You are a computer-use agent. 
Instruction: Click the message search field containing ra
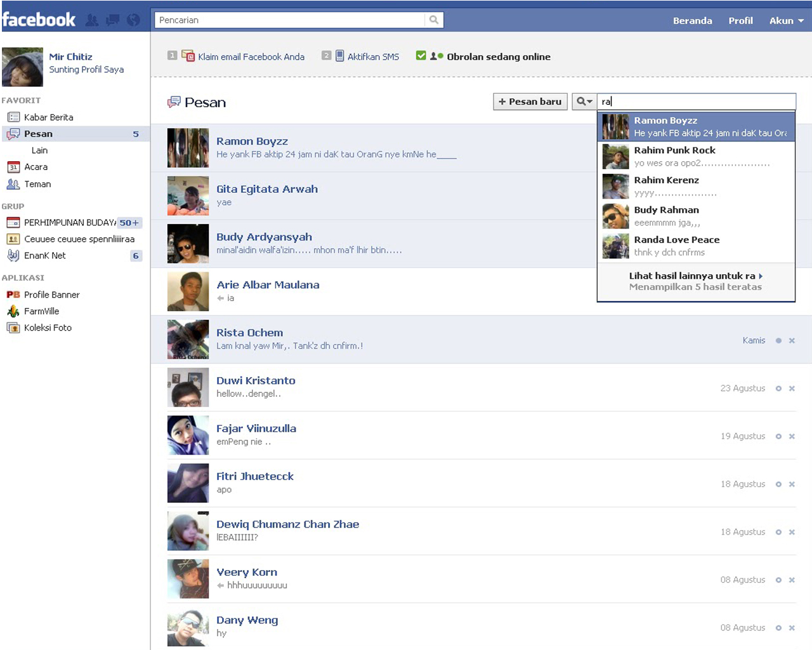click(697, 102)
